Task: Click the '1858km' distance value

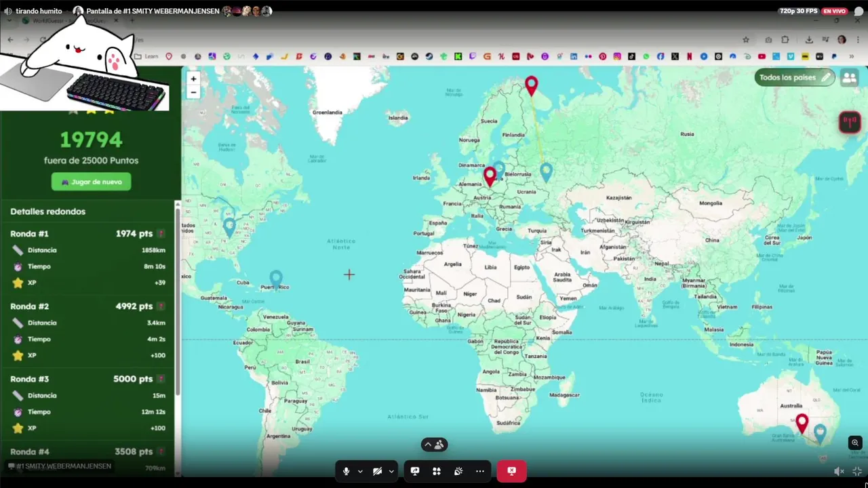Action: pyautogui.click(x=153, y=250)
